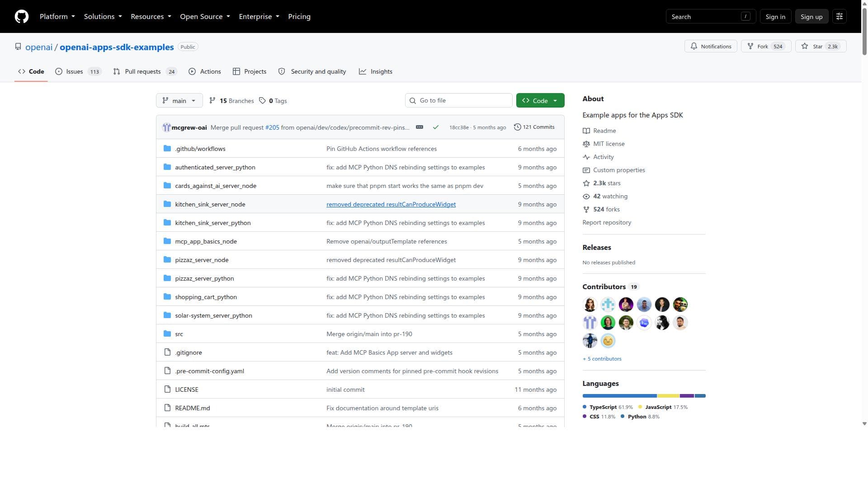This screenshot has height=488, width=868.
Task: Open the Enterprise dropdown menu
Action: click(x=259, y=17)
